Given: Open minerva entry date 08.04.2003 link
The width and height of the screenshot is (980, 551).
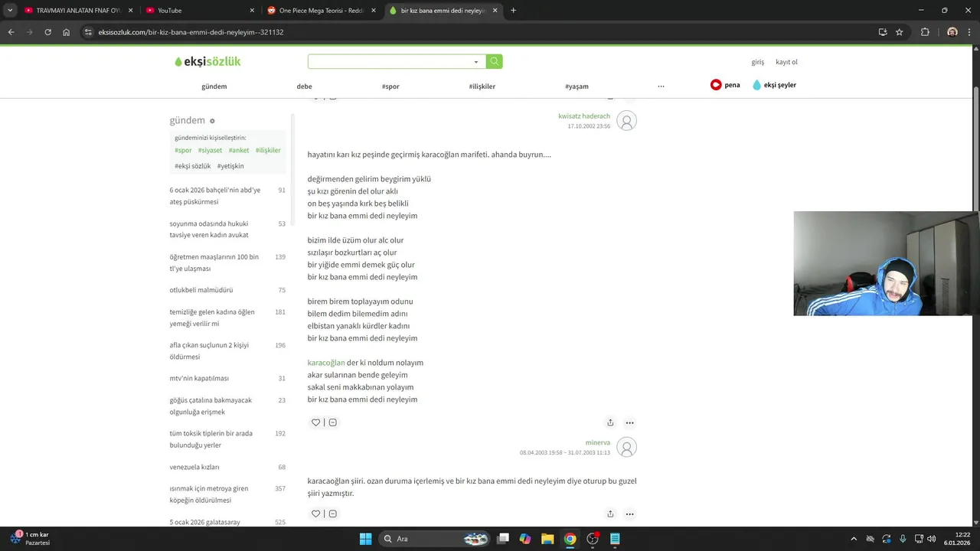Looking at the screenshot, I should [x=565, y=452].
